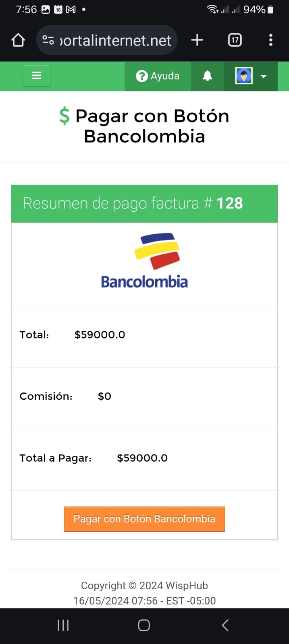Tap the Android back arrow
This screenshot has height=644, width=289.
pyautogui.click(x=225, y=625)
